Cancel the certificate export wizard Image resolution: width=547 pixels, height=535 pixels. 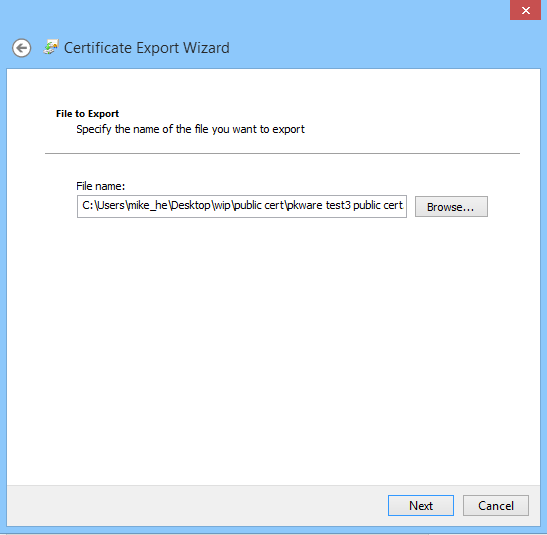496,505
